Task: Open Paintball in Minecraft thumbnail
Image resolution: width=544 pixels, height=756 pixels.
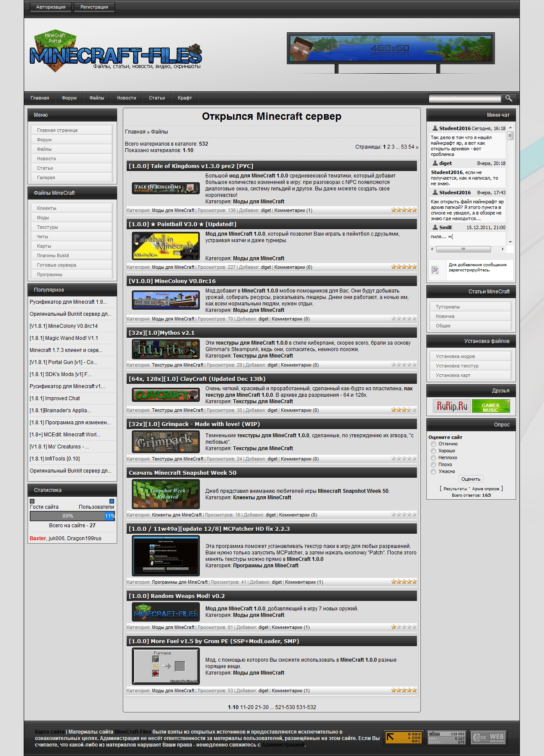Action: 166,246
